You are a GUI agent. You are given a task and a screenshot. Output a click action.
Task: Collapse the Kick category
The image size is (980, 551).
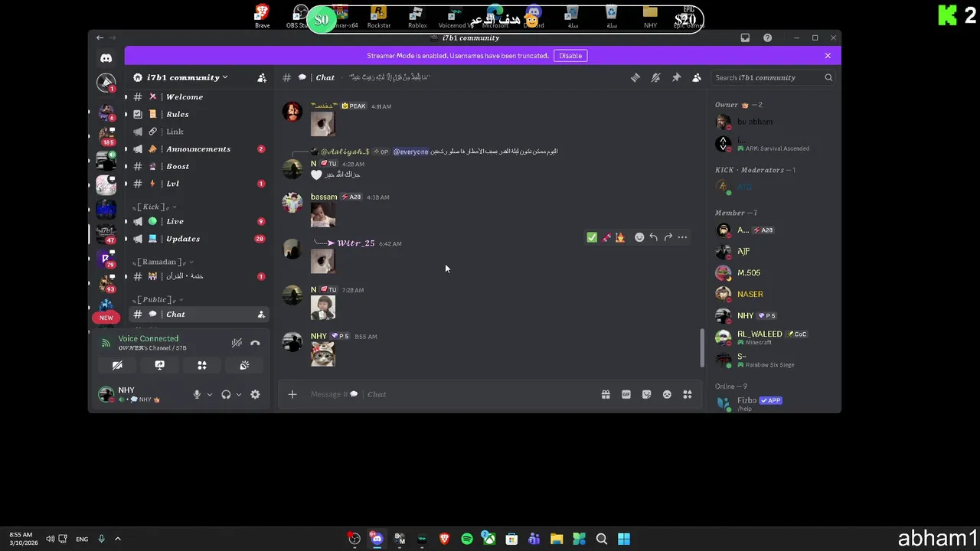pos(155,207)
